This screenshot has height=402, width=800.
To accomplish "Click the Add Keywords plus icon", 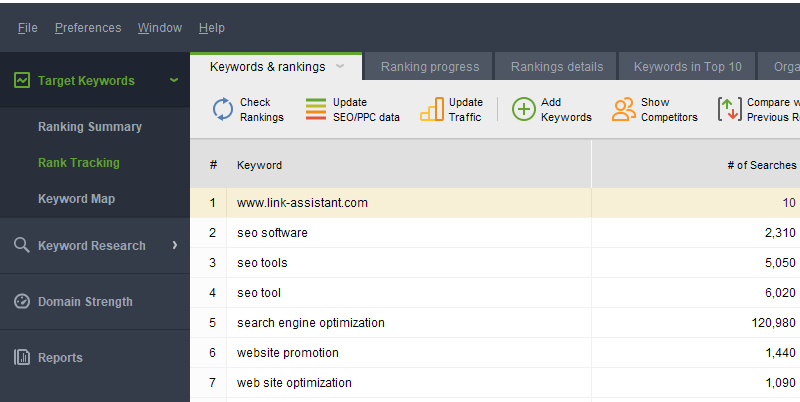I will coord(524,110).
